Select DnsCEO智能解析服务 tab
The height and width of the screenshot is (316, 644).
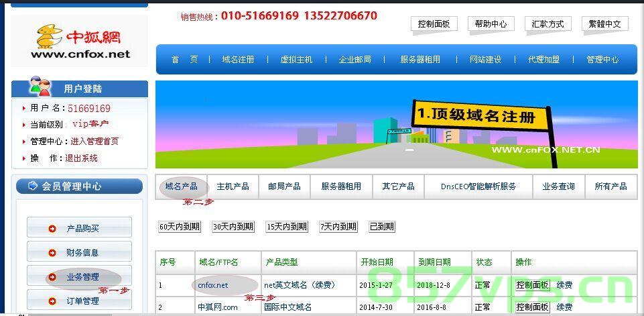pyautogui.click(x=478, y=187)
